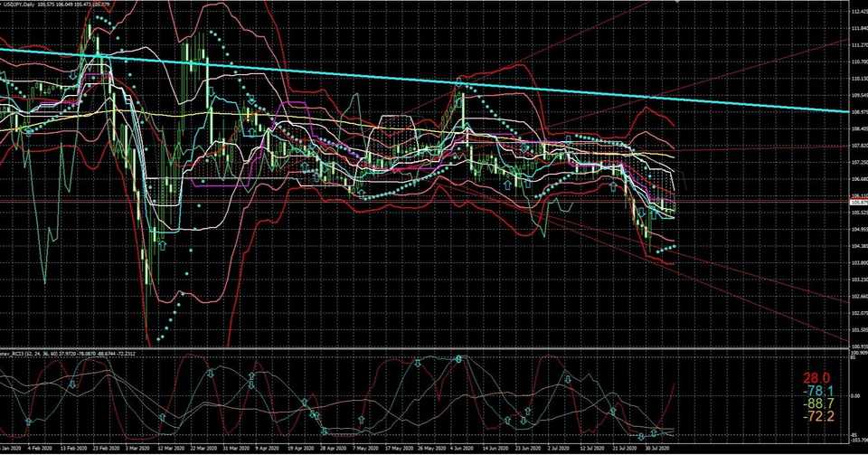Click the 17 May 2020 date label

pos(399,447)
